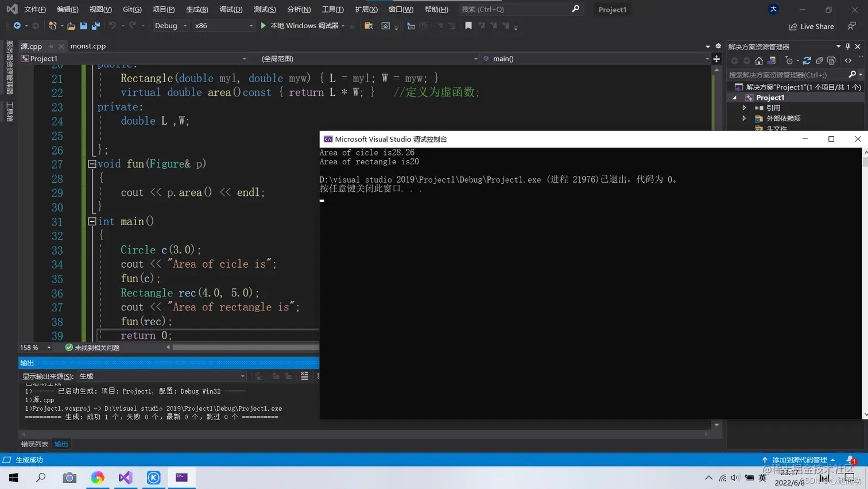Viewport: 868px width, 489px height.
Task: Click the sync with active document icon
Action: (807, 60)
